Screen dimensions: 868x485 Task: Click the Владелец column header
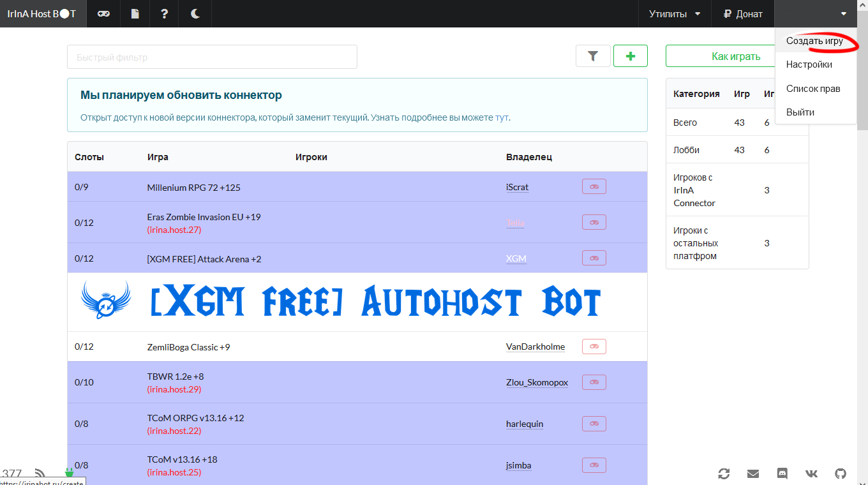(529, 157)
